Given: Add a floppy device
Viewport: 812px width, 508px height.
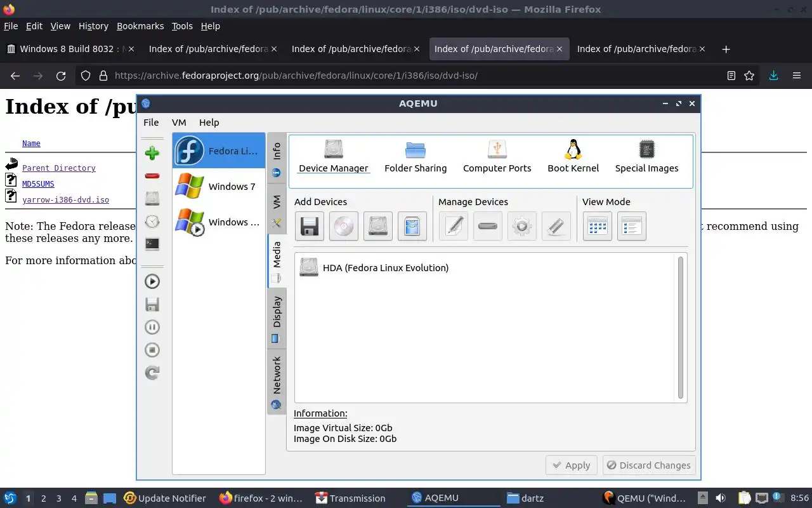Looking at the screenshot, I should click(x=310, y=226).
